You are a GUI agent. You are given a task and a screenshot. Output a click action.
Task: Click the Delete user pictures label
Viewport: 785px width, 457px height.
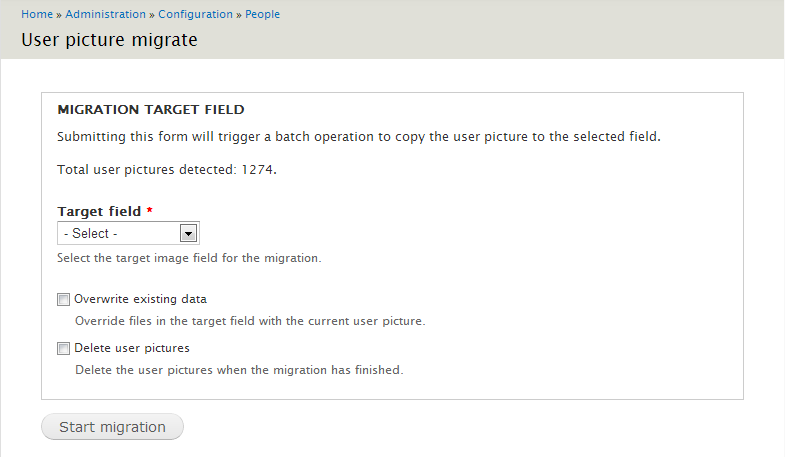pyautogui.click(x=132, y=348)
